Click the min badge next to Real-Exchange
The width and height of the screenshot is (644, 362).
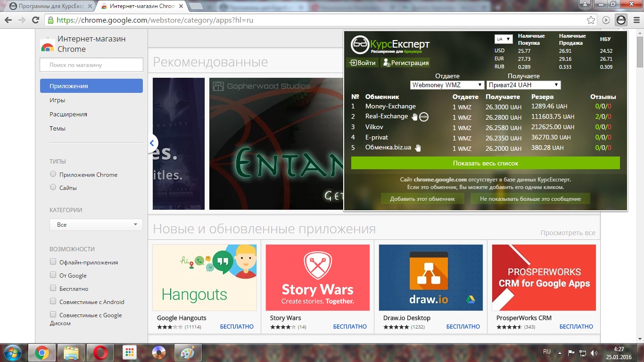point(424,117)
